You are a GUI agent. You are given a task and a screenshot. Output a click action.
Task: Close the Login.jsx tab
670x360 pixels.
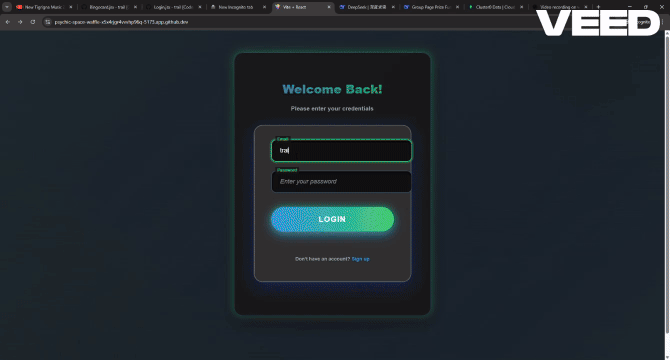[x=200, y=7]
